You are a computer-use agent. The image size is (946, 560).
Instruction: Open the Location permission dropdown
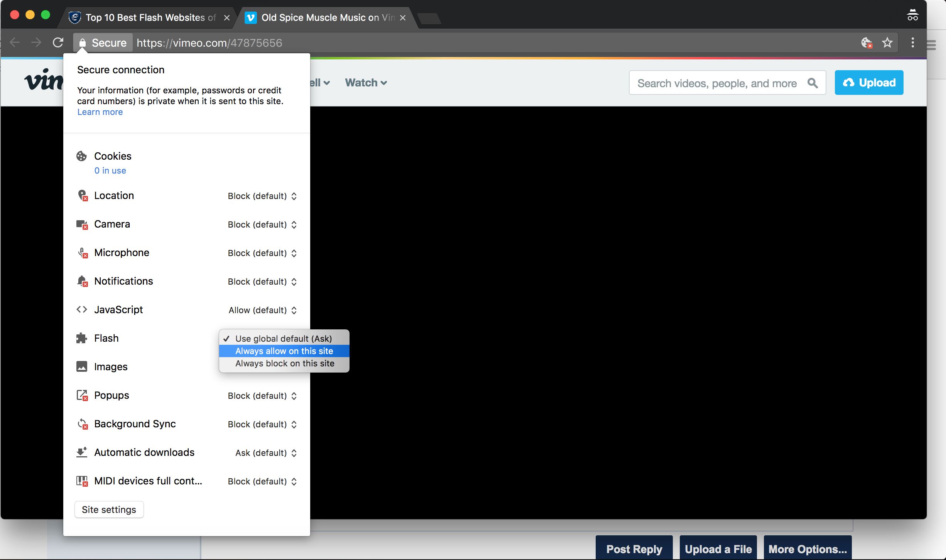tap(262, 196)
